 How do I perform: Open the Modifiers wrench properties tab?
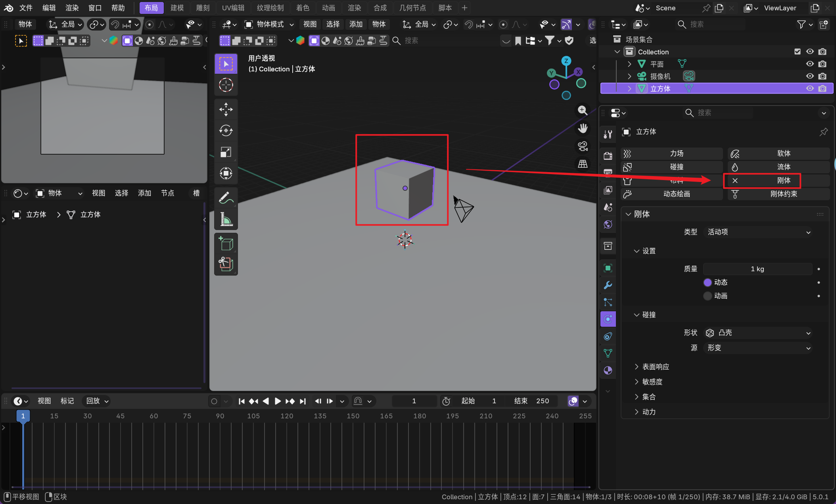[608, 285]
